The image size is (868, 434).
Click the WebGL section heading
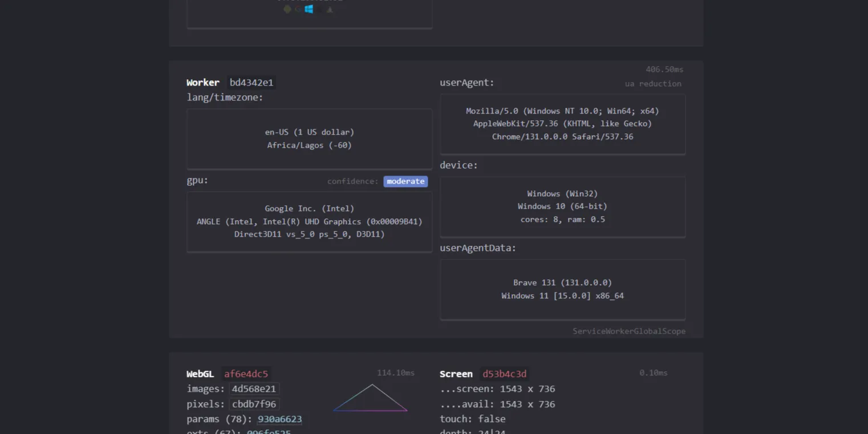200,374
